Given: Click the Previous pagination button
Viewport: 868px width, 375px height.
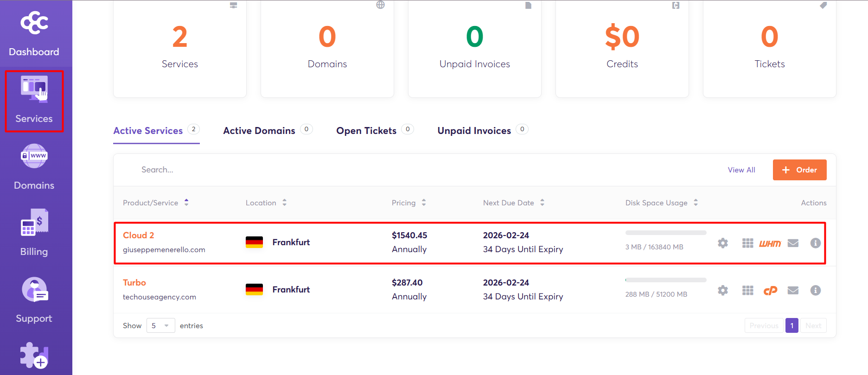Looking at the screenshot, I should point(764,325).
